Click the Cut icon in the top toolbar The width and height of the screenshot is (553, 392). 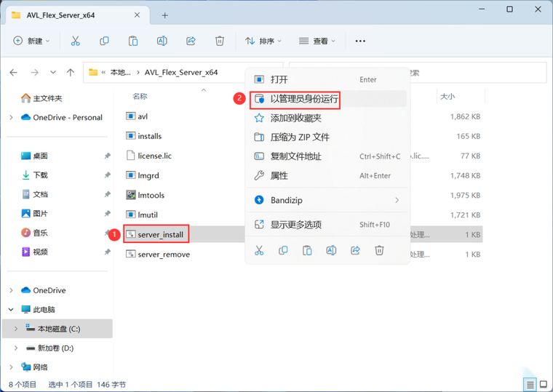coord(75,41)
